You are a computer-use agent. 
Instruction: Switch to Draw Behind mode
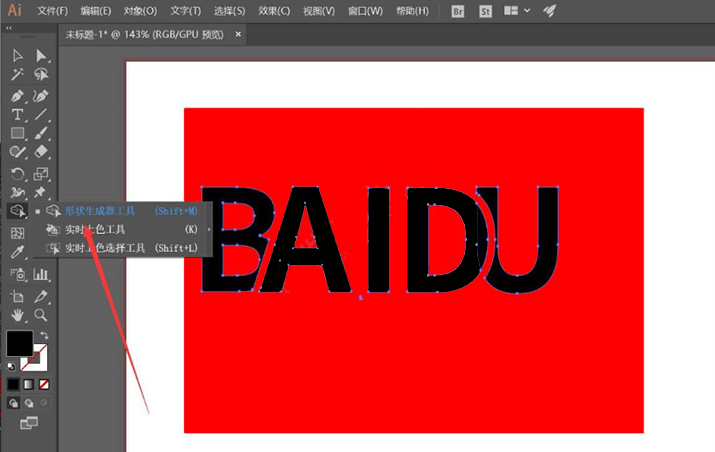click(29, 403)
